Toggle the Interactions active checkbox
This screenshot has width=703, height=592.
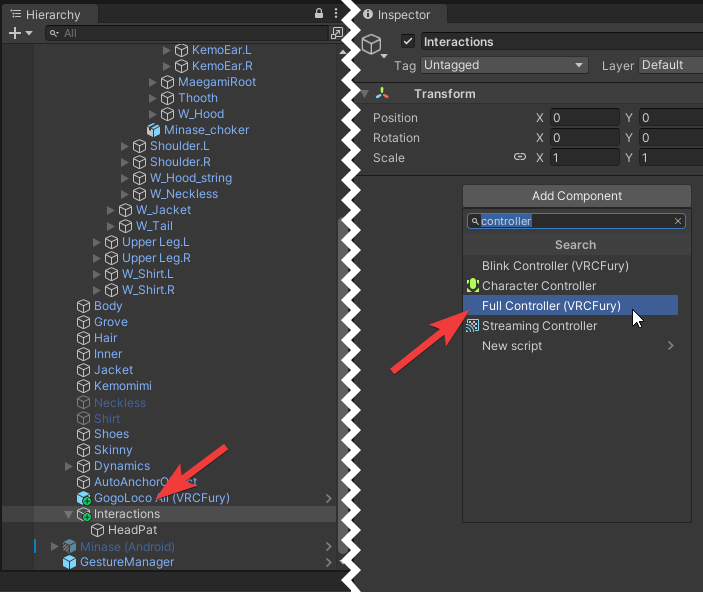point(408,41)
